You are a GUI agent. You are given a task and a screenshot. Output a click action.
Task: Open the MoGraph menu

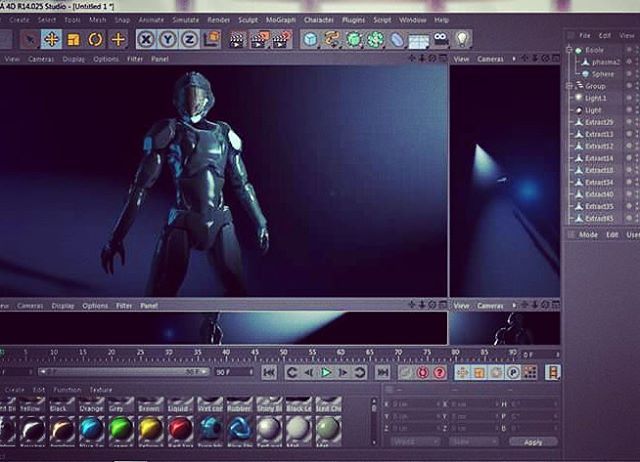pyautogui.click(x=280, y=20)
